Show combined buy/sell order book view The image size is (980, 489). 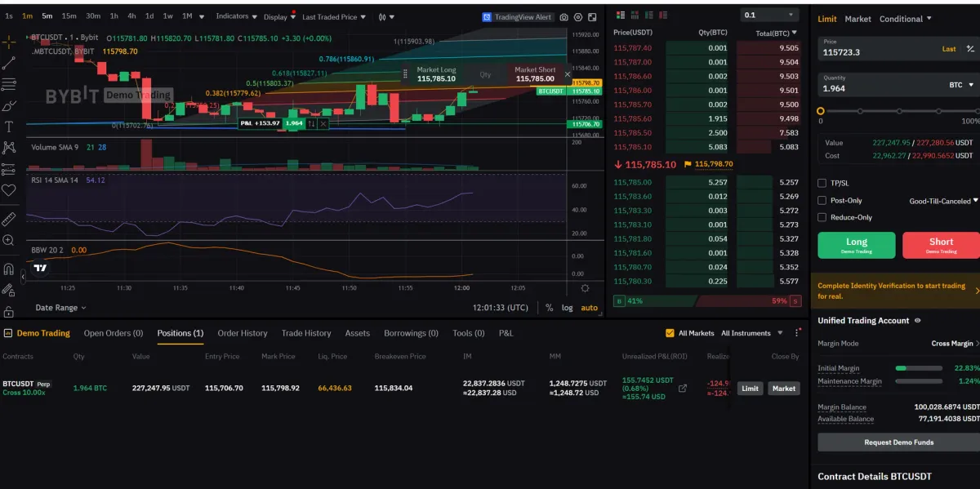pos(621,15)
